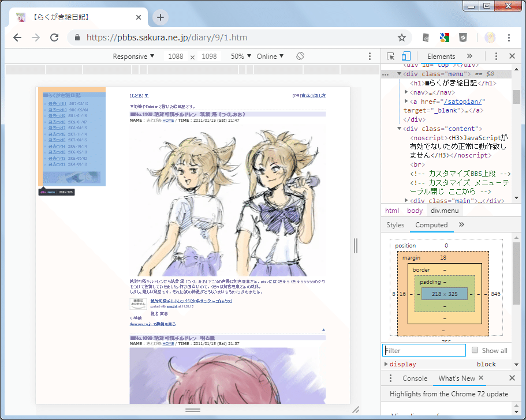The width and height of the screenshot is (526, 420).
Task: Bookmark this page with the star
Action: (401, 37)
